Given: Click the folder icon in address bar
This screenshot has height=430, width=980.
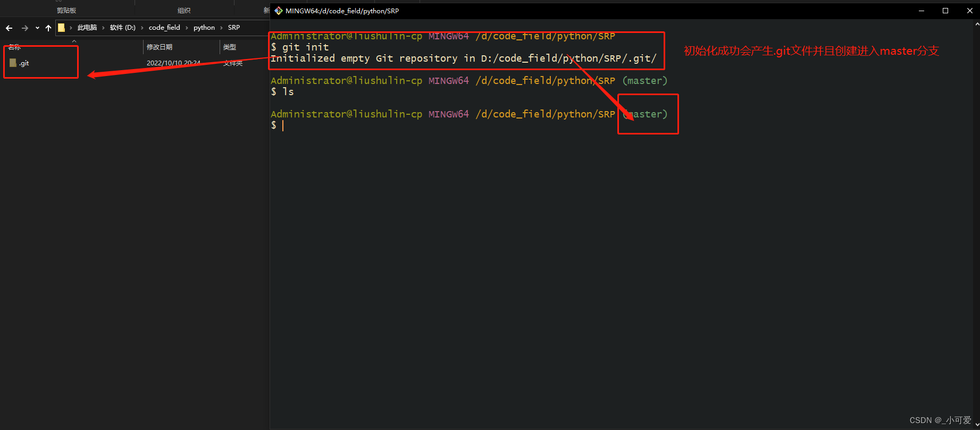Looking at the screenshot, I should pos(62,28).
